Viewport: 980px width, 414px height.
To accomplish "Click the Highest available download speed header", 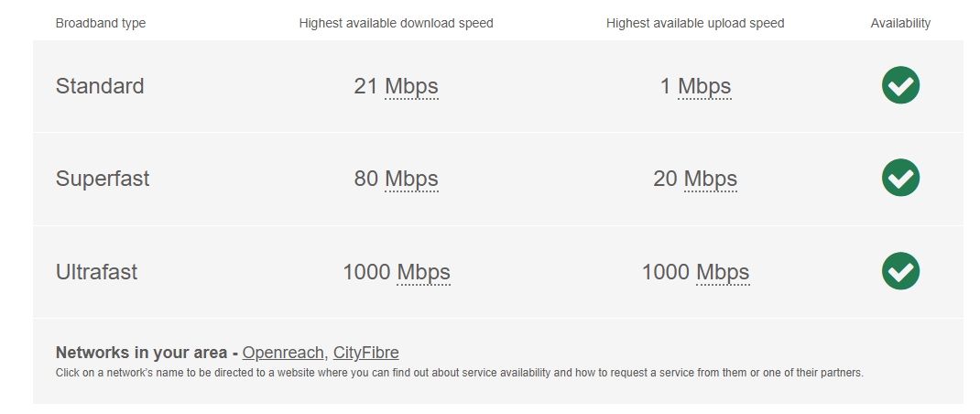I will pyautogui.click(x=396, y=24).
